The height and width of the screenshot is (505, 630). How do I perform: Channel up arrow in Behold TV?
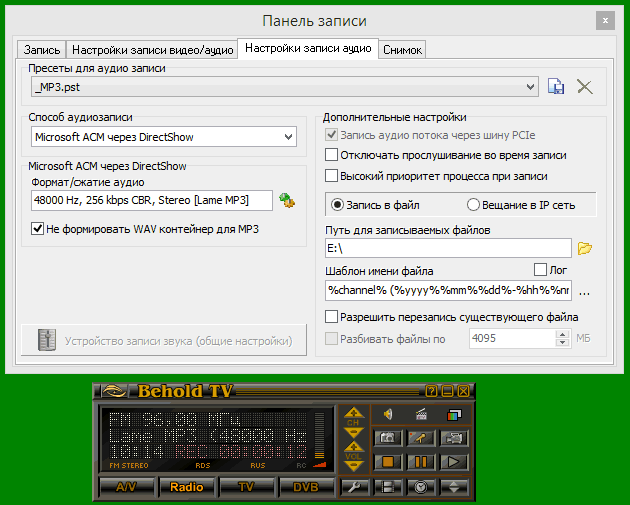coord(353,413)
